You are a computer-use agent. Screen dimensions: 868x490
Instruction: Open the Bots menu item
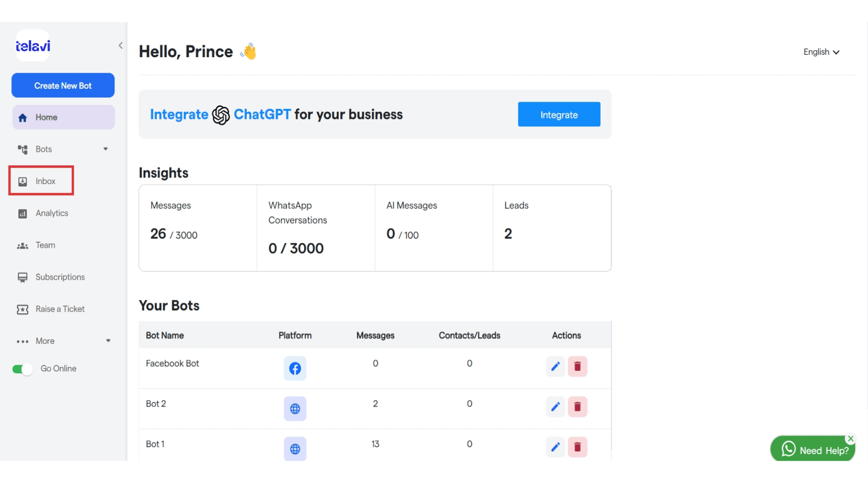tap(63, 149)
